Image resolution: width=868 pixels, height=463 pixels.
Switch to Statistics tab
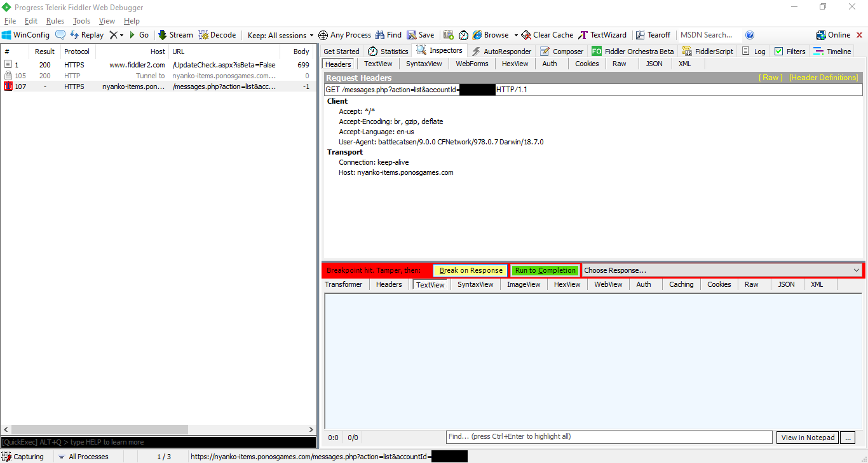pyautogui.click(x=388, y=52)
